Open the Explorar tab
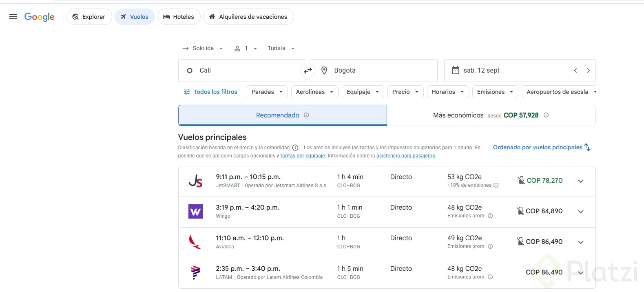This screenshot has width=644, height=292. [x=89, y=17]
